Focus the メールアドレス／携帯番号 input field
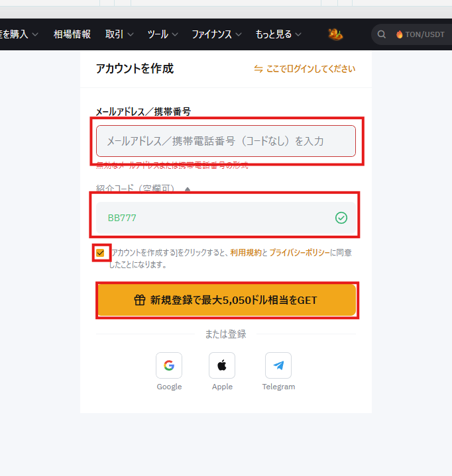Viewport: 452px width, 476px height. [226, 141]
